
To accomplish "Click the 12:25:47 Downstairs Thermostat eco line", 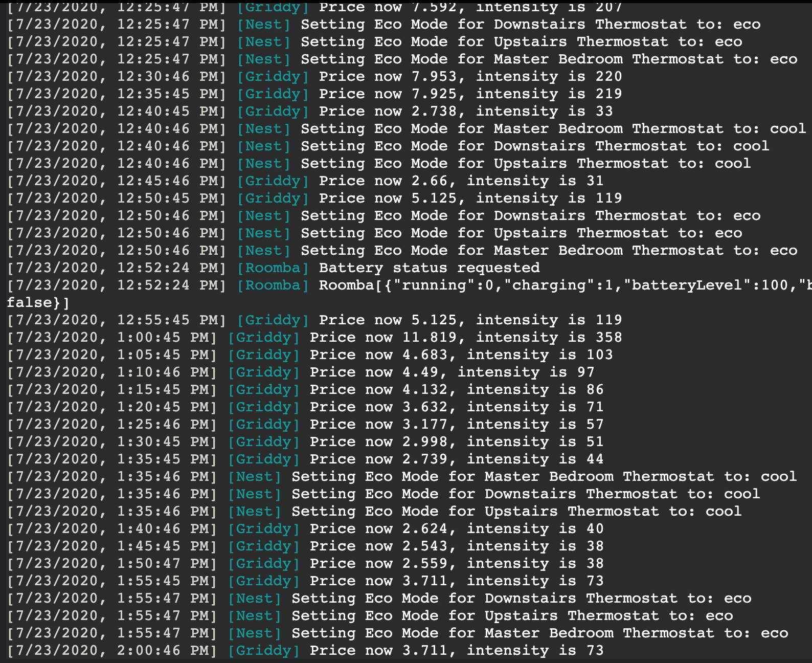I will point(384,25).
